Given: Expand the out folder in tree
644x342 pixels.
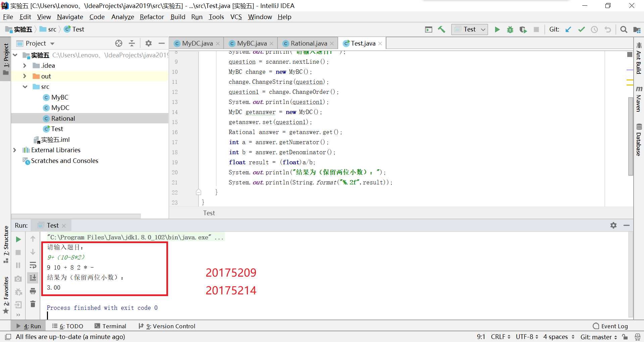Looking at the screenshot, I should [x=24, y=76].
